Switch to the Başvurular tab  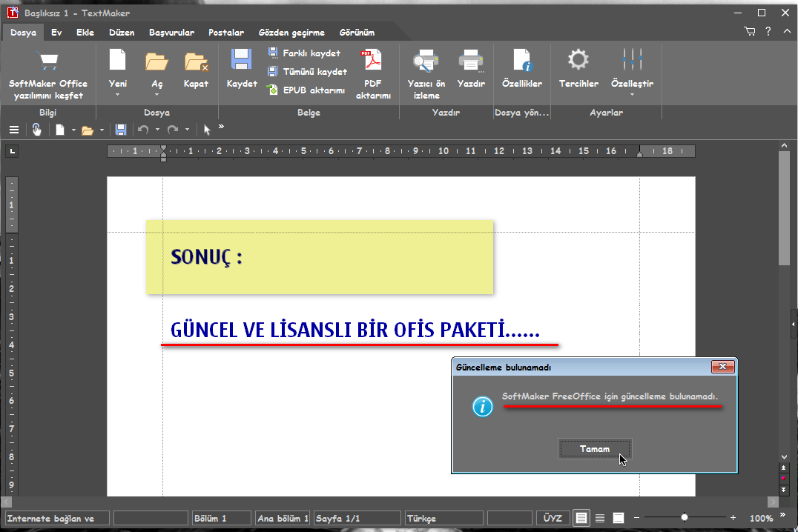(x=171, y=33)
